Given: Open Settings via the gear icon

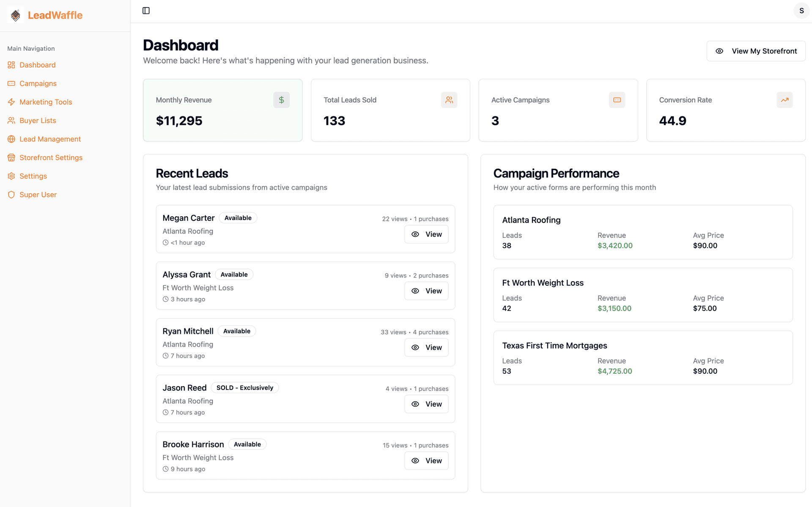Looking at the screenshot, I should (11, 176).
